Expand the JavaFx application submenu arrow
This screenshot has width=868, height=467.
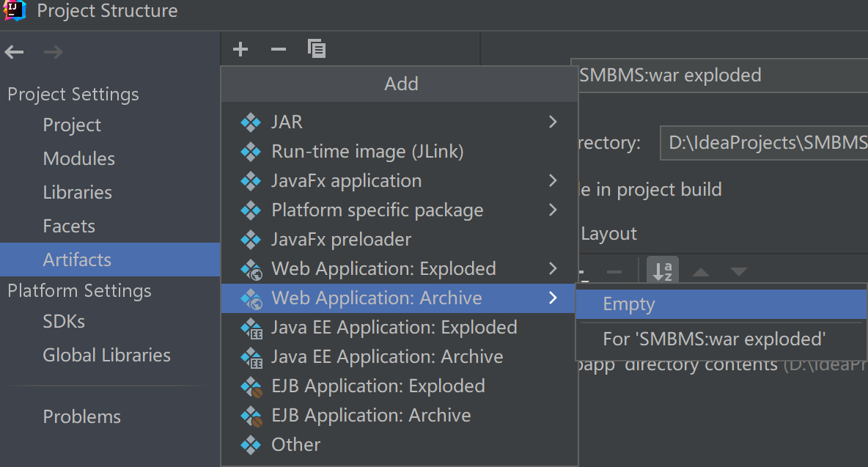(x=553, y=180)
